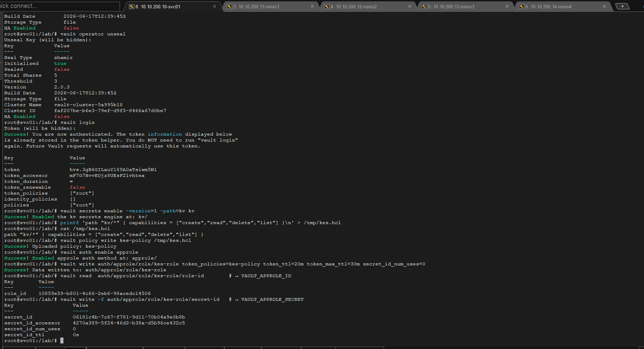Screen dimensions: 644x349
Task: Click the minio1 tab session icon
Action: pos(229,7)
